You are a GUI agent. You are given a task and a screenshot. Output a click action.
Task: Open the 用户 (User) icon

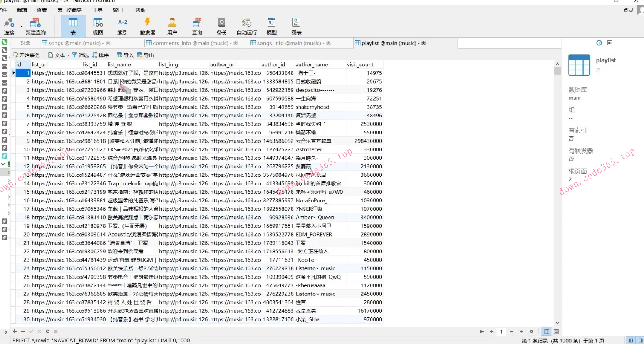172,26
